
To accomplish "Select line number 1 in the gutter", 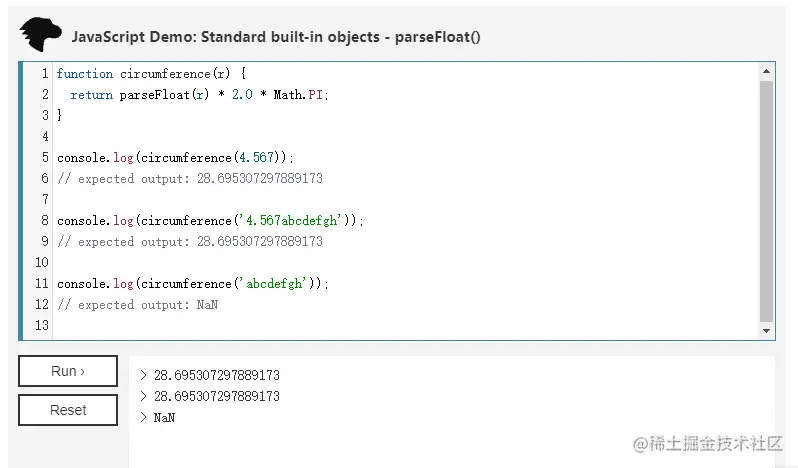I will [45, 74].
